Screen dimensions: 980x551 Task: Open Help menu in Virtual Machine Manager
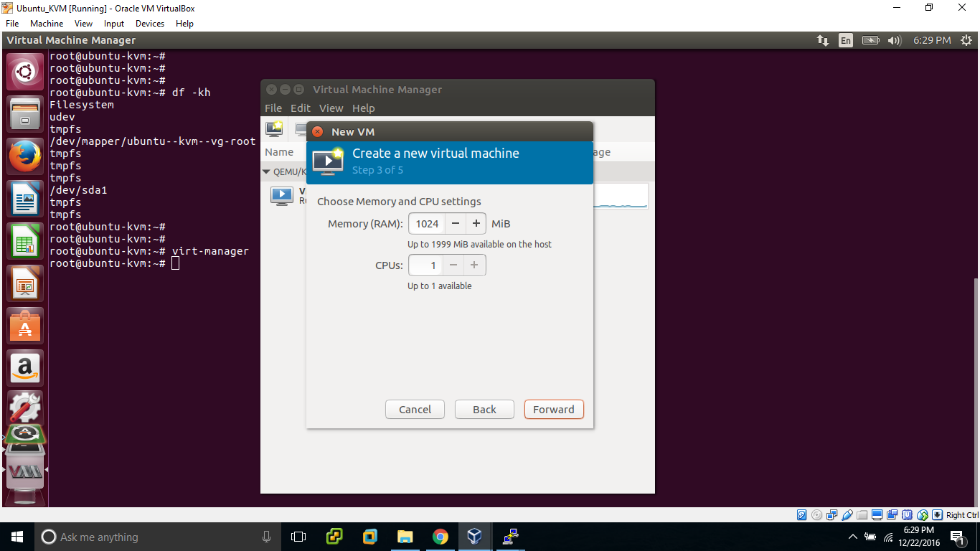click(x=363, y=108)
